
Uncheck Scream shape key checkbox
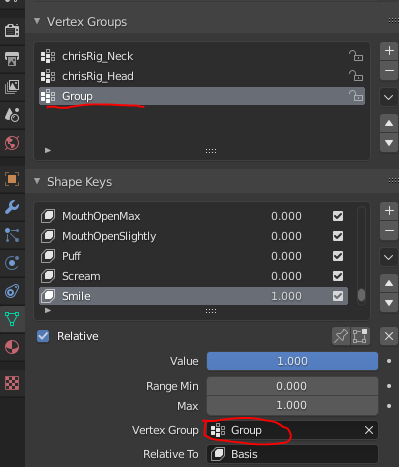pyautogui.click(x=338, y=276)
